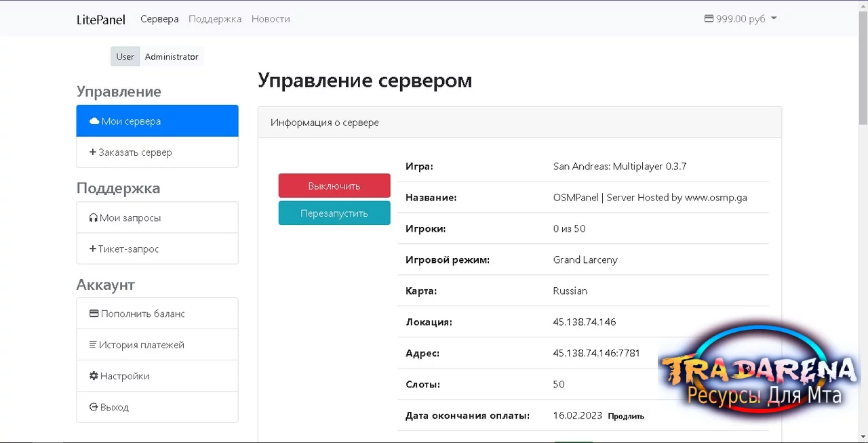Click the teal Перезапустить button
The width and height of the screenshot is (868, 443).
(334, 213)
